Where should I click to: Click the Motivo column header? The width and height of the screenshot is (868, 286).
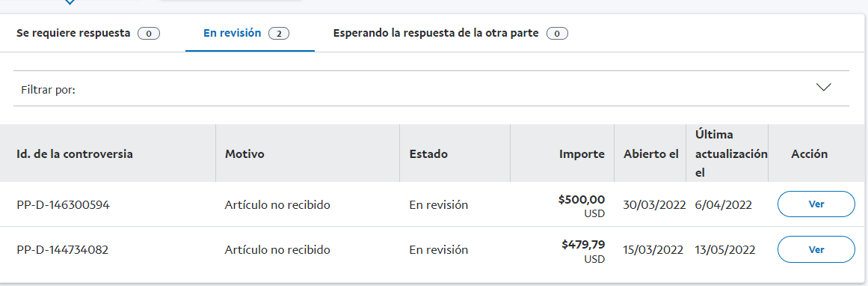[x=244, y=154]
